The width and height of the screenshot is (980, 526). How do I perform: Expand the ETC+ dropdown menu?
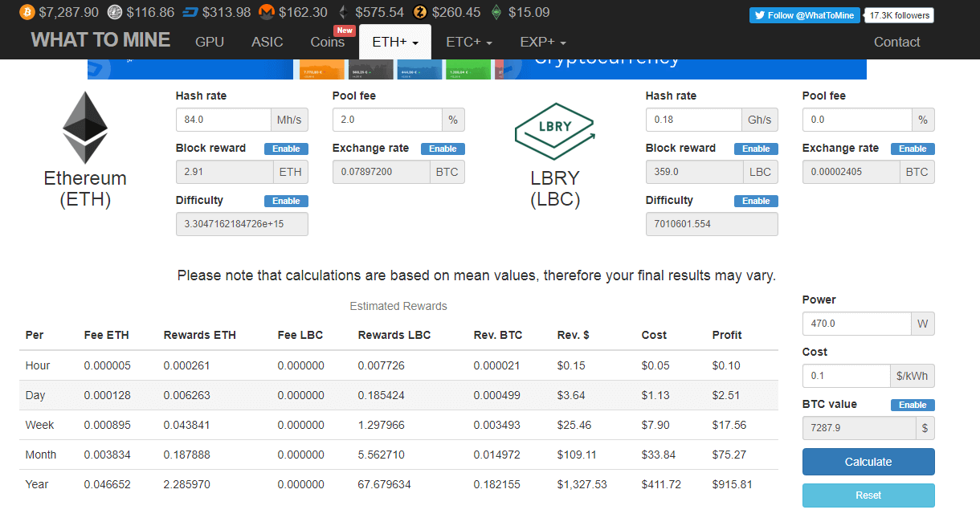[469, 42]
